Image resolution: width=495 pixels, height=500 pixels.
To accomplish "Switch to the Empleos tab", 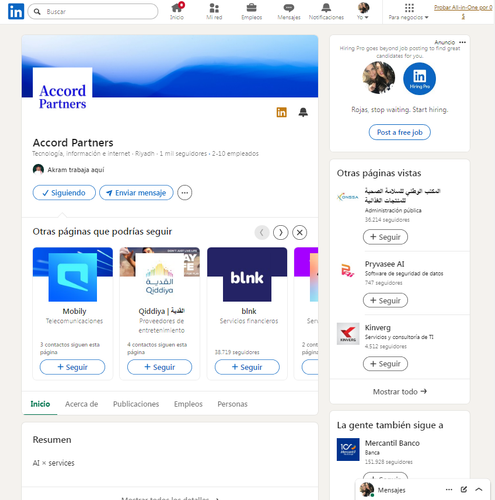I will pyautogui.click(x=188, y=404).
